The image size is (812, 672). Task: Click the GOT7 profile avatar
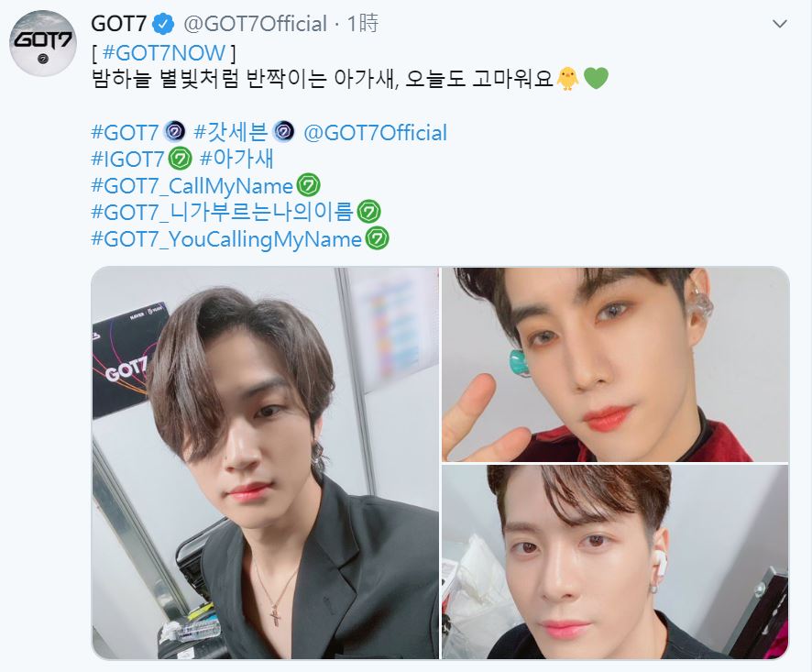coord(43,43)
